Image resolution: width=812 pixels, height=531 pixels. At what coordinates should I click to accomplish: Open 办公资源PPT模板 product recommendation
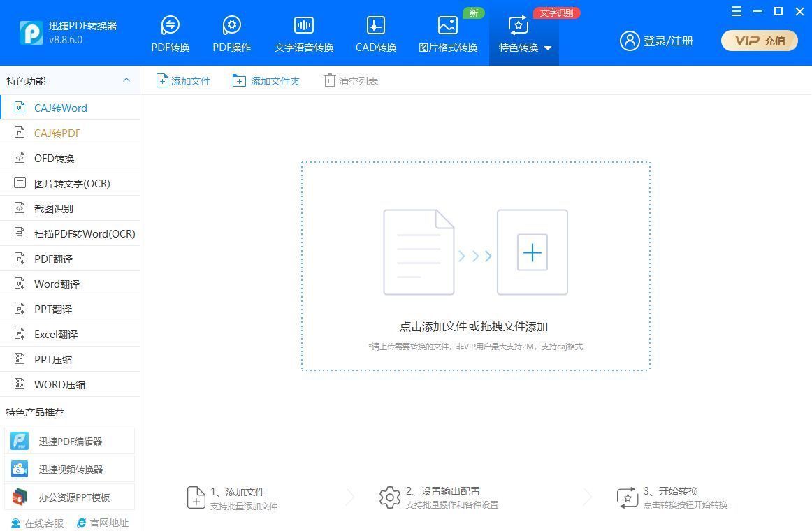click(69, 497)
